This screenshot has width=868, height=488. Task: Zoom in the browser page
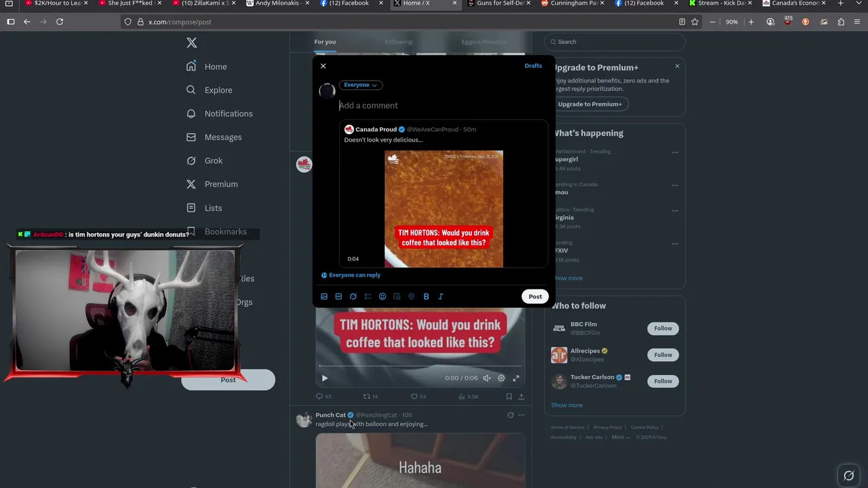pyautogui.click(x=751, y=22)
